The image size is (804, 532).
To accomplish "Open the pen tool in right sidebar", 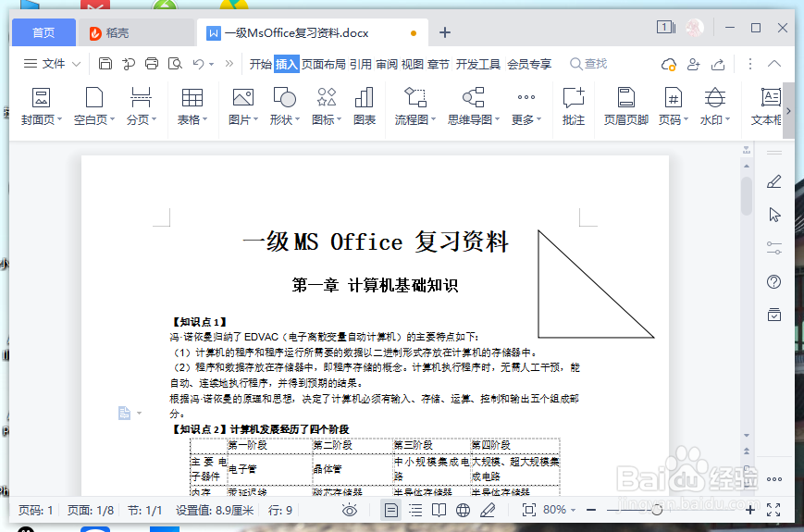I will [774, 181].
